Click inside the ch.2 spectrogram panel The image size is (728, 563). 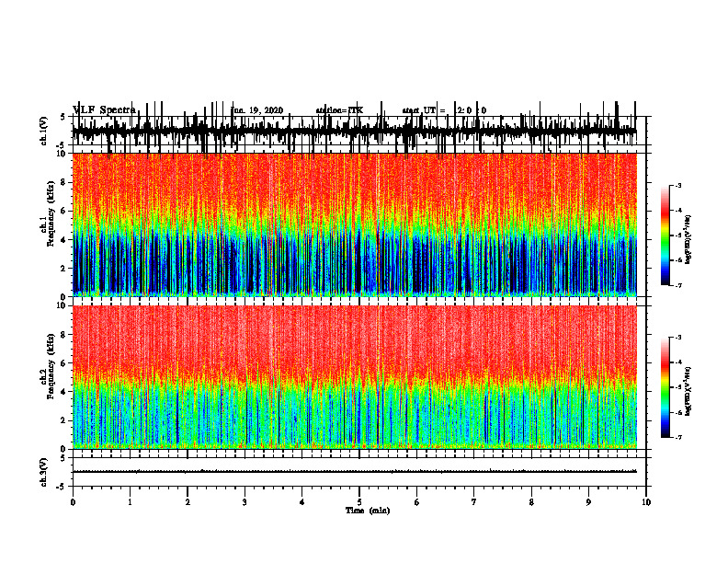coord(354,377)
